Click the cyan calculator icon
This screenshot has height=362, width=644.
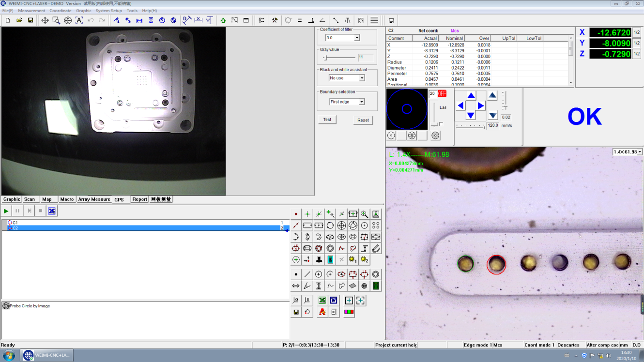[330, 260]
